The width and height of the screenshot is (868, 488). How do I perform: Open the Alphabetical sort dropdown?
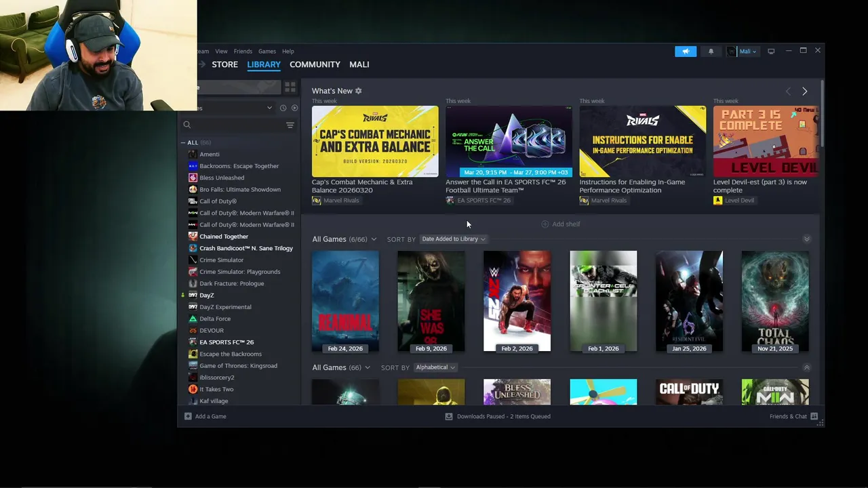tap(435, 367)
